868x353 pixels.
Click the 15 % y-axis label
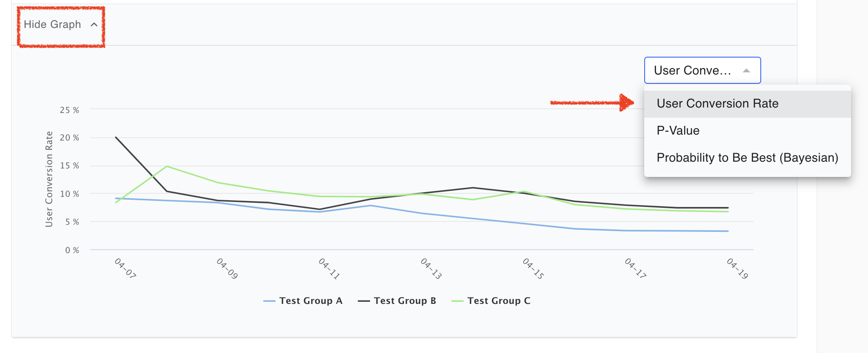70,165
